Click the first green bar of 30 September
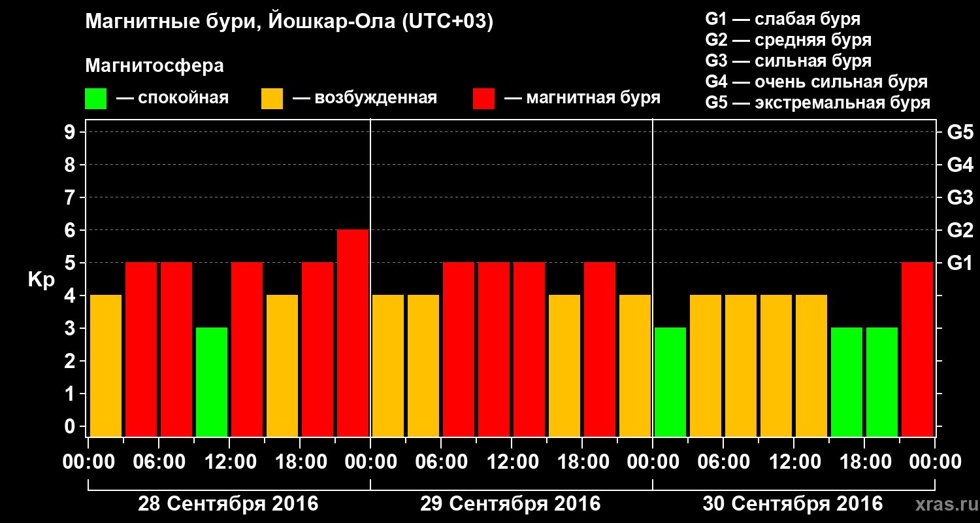980x523 pixels. click(x=670, y=382)
